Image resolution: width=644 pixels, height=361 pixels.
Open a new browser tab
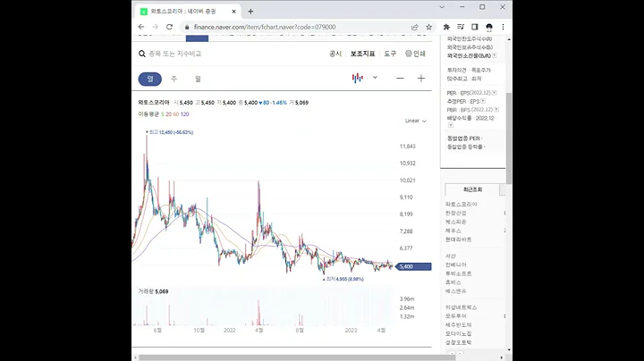pyautogui.click(x=250, y=12)
